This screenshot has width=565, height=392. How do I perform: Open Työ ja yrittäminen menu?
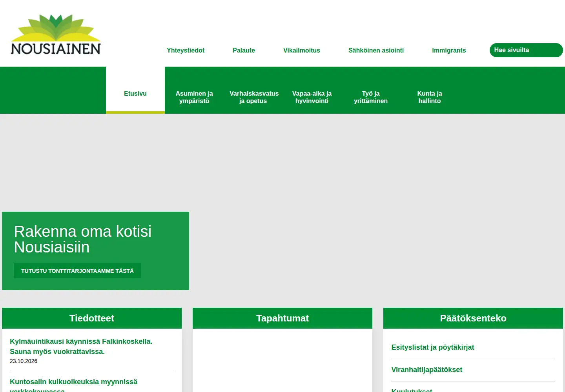click(371, 97)
